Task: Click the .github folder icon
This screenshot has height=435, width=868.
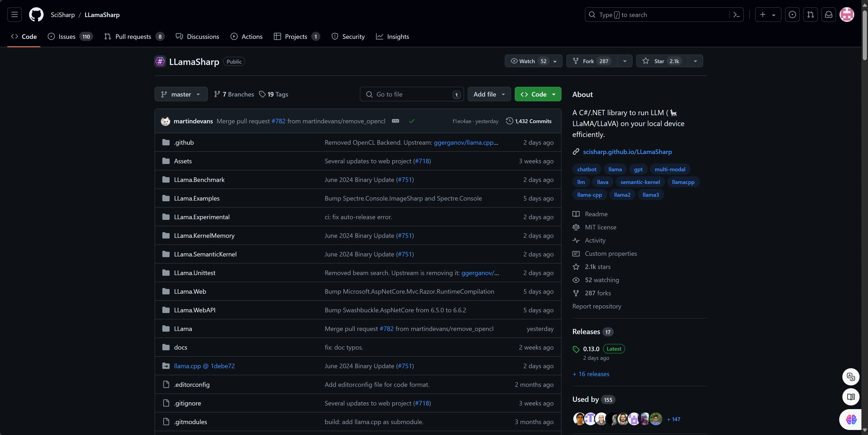Action: [x=166, y=142]
